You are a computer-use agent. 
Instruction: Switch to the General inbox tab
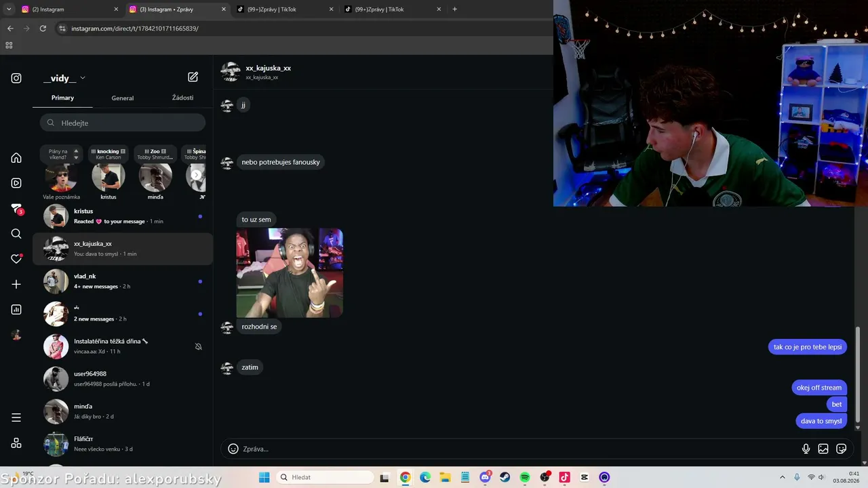tap(123, 98)
